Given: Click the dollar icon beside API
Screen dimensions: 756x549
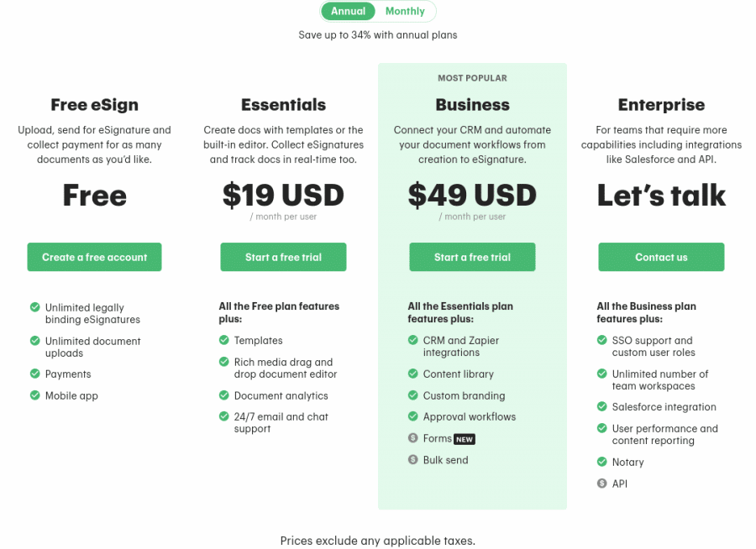Looking at the screenshot, I should click(x=601, y=483).
